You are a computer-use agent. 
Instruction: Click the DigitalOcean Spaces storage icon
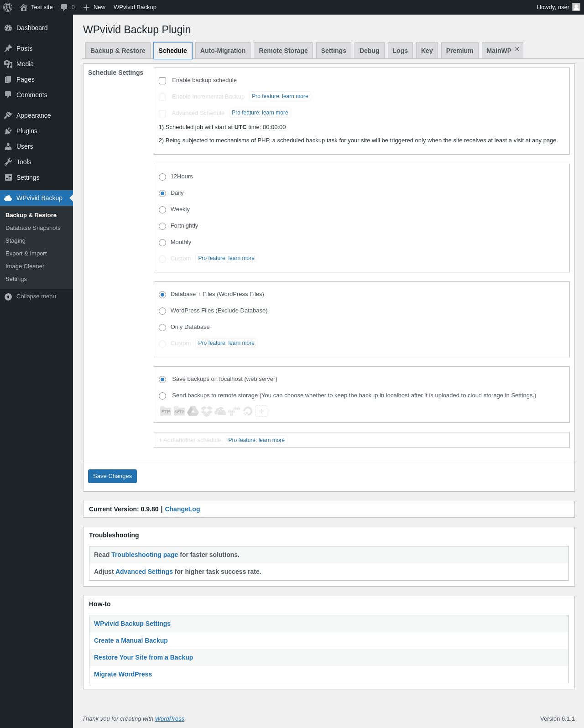pyautogui.click(x=248, y=411)
